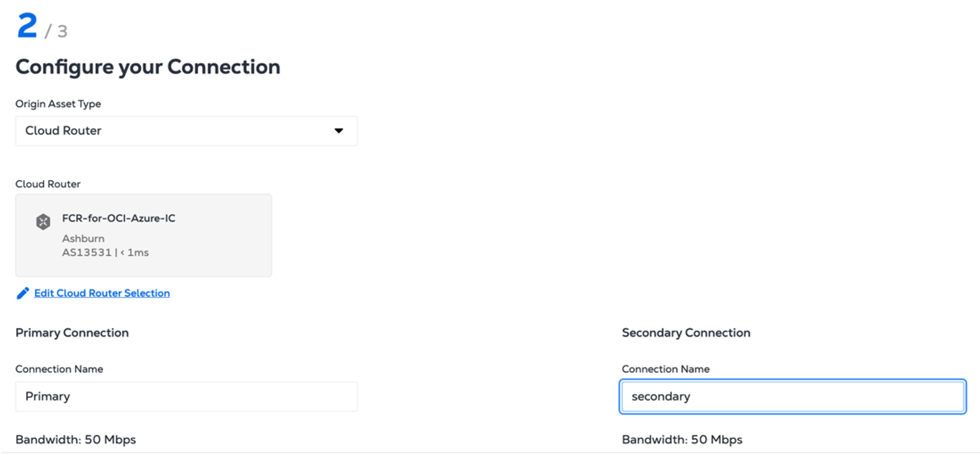
Task: Focus the secondary connection name field
Action: pyautogui.click(x=792, y=397)
